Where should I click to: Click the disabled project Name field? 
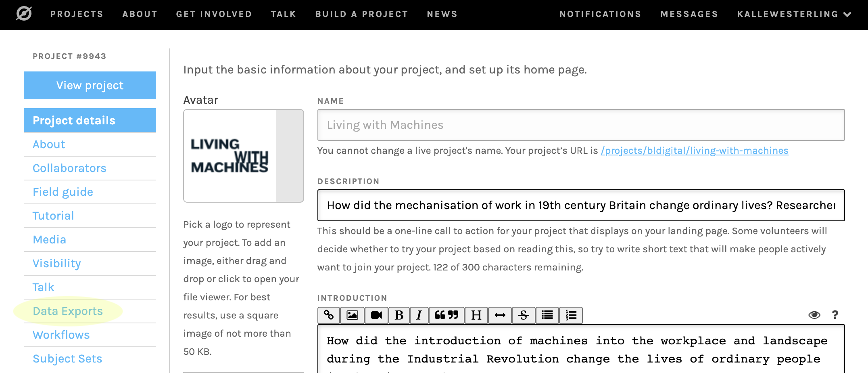[581, 125]
